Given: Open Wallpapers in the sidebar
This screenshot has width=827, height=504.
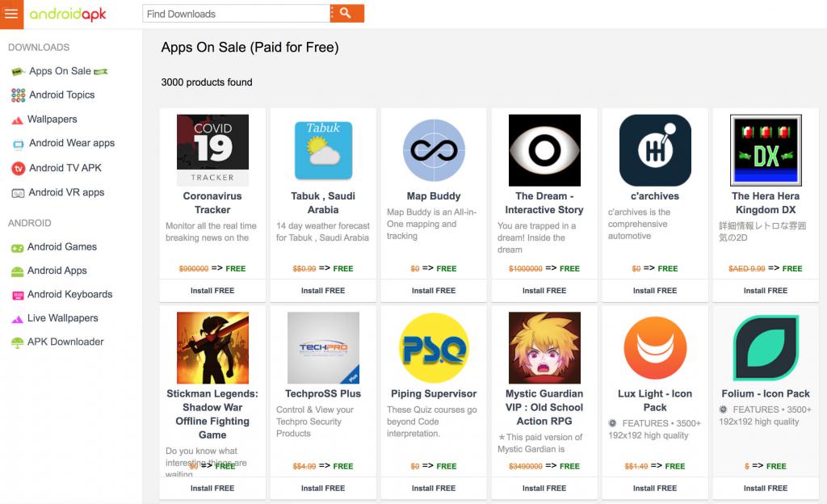Looking at the screenshot, I should point(52,120).
